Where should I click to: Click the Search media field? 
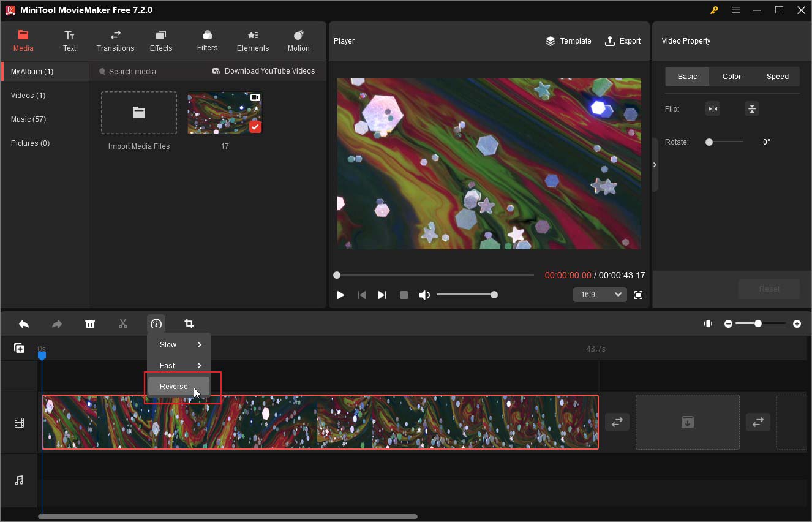click(147, 72)
